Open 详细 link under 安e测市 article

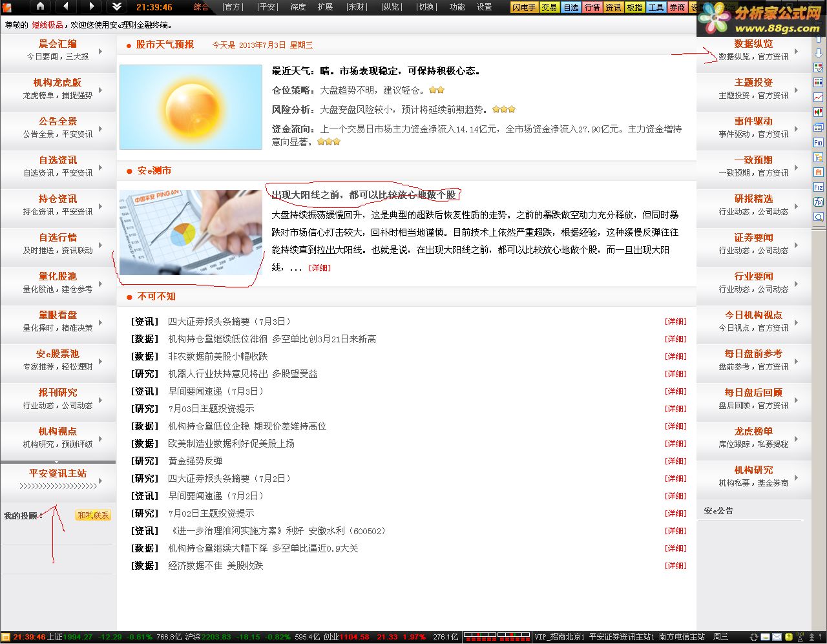click(319, 267)
